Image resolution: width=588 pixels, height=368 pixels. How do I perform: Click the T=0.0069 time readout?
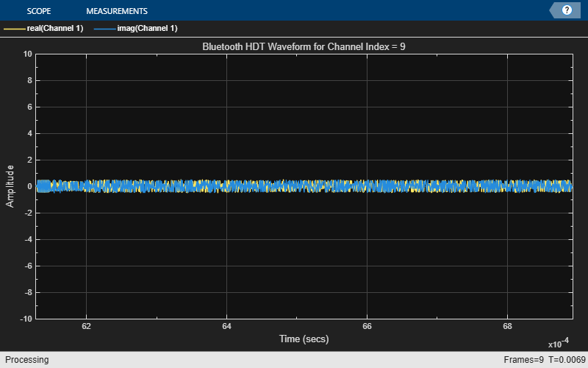(x=563, y=360)
